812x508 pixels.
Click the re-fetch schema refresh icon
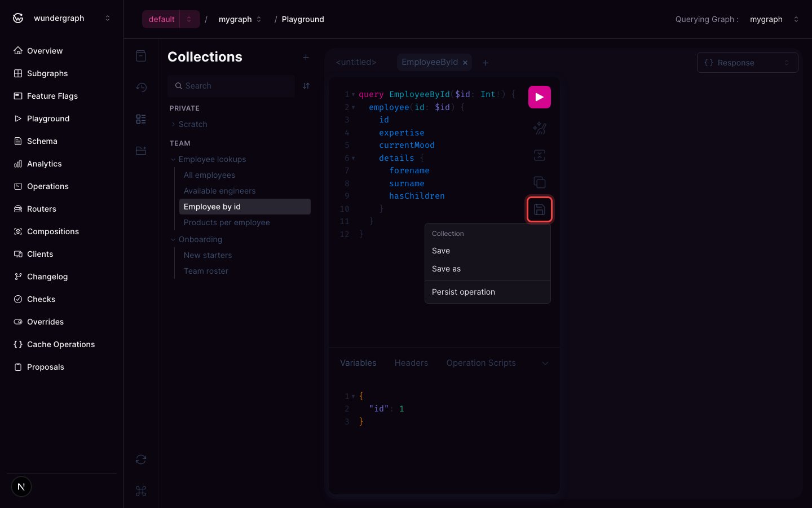coord(141,459)
